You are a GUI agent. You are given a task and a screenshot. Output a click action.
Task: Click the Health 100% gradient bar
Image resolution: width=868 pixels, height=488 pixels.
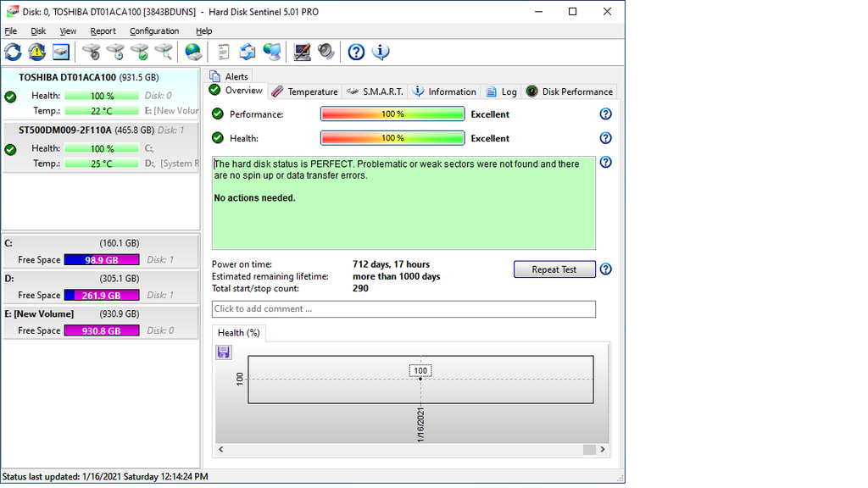tap(392, 138)
